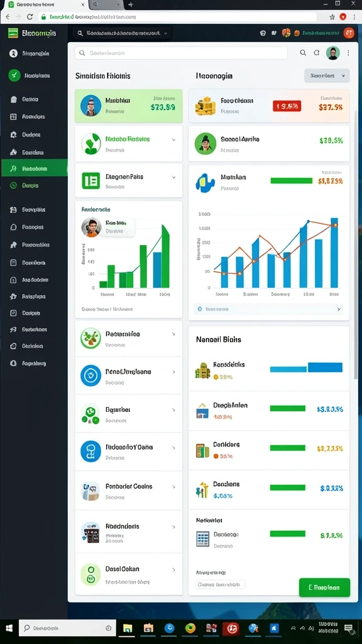Open the dropdown in the dark top search bar
The width and height of the screenshot is (362, 644).
165,33
